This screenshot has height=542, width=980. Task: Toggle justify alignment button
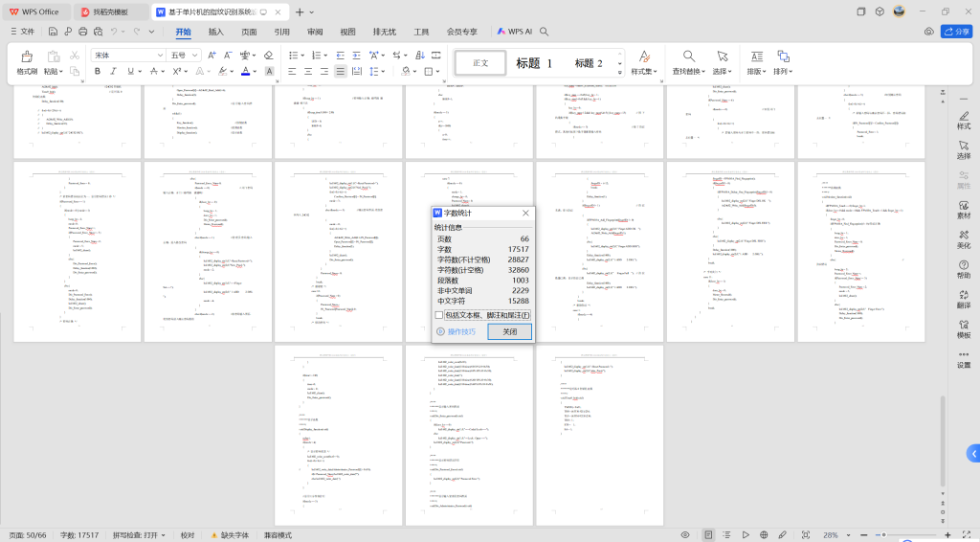pos(341,71)
